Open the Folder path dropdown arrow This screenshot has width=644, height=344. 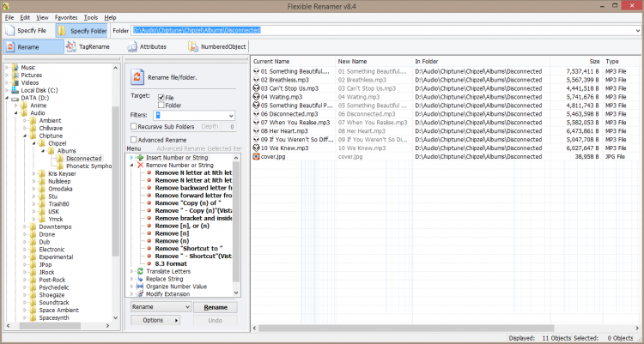click(x=638, y=30)
